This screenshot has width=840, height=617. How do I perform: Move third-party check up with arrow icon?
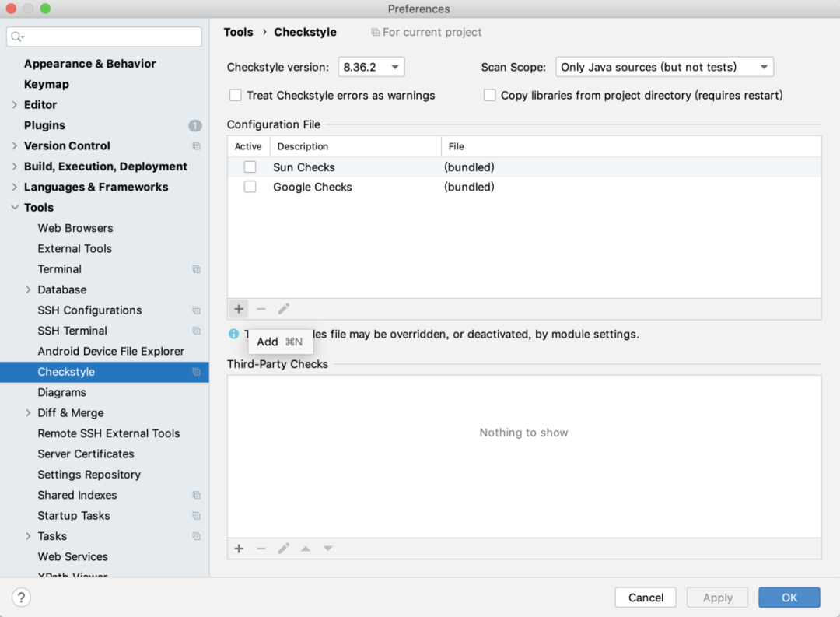pos(306,549)
